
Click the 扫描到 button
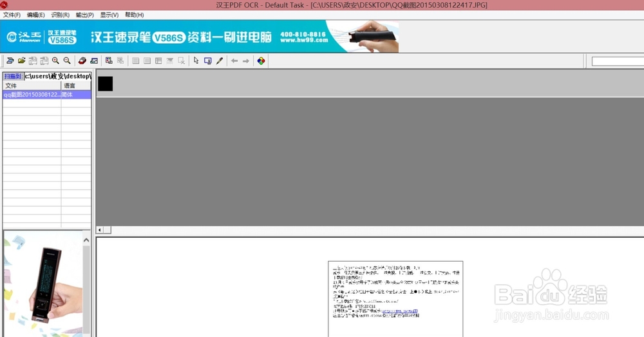click(13, 76)
